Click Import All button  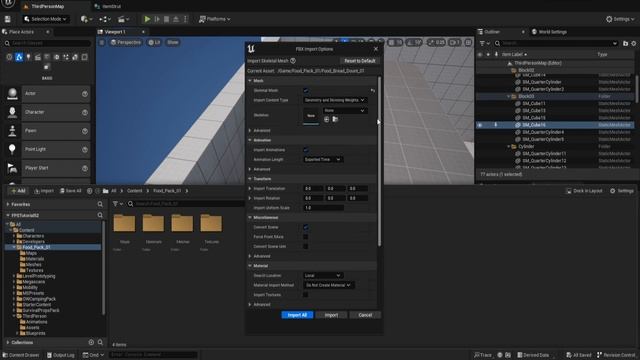click(297, 315)
